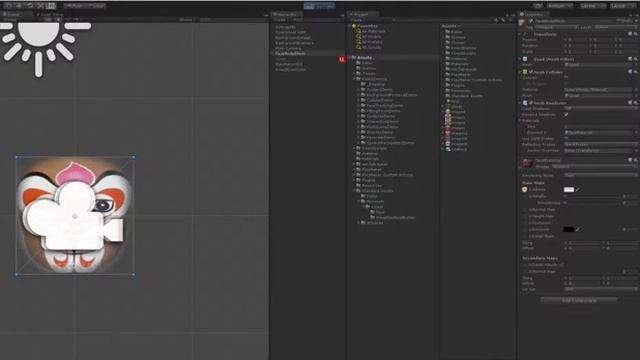Click the Mesh Renderer component icon
The image size is (640, 360).
click(x=525, y=103)
